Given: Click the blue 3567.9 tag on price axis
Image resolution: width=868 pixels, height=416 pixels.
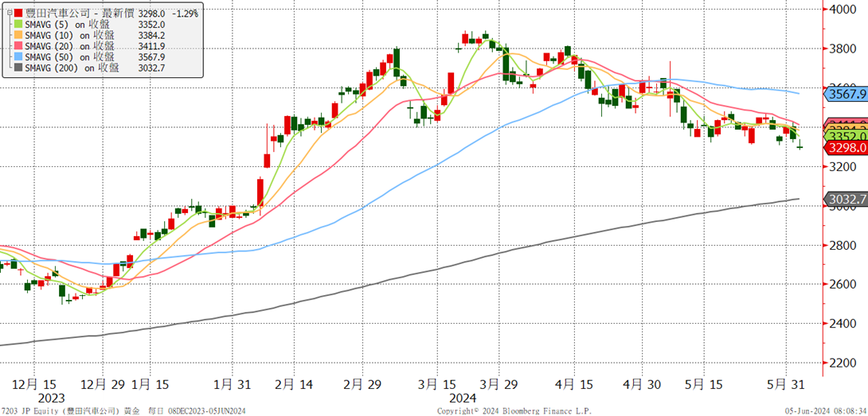Looking at the screenshot, I should click(x=846, y=95).
